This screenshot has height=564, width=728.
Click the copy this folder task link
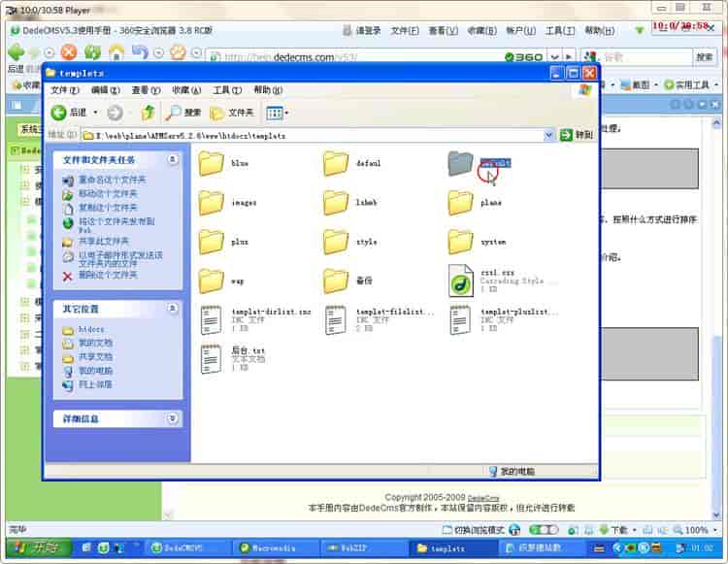tap(108, 208)
